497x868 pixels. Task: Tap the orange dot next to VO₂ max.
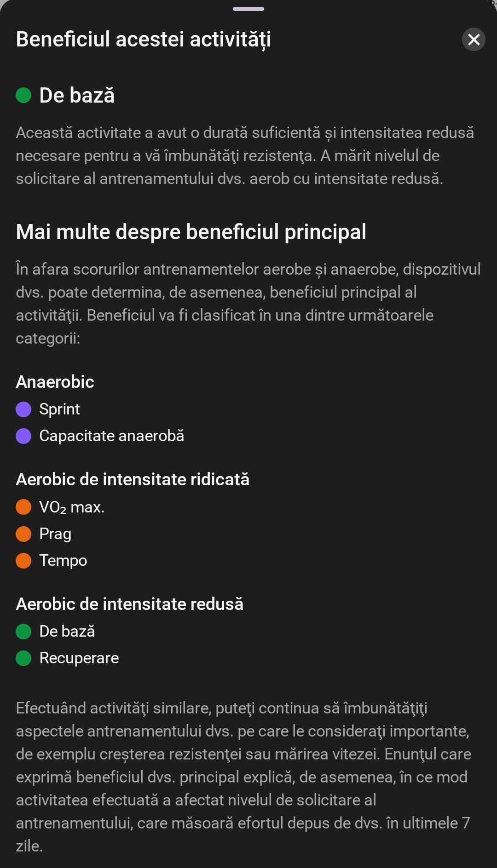coord(23,507)
